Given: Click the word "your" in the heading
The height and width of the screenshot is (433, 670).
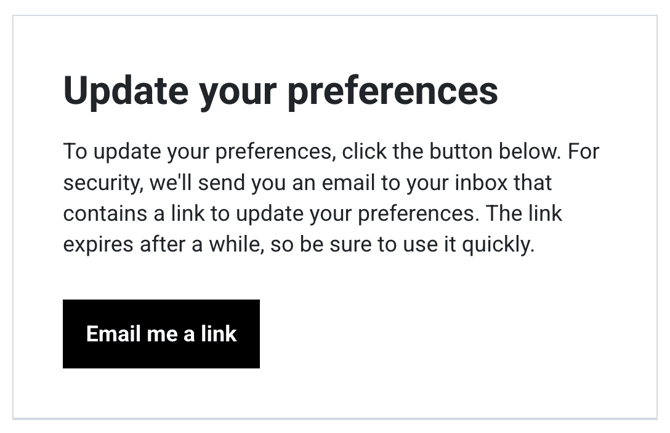Looking at the screenshot, I should click(x=238, y=94).
